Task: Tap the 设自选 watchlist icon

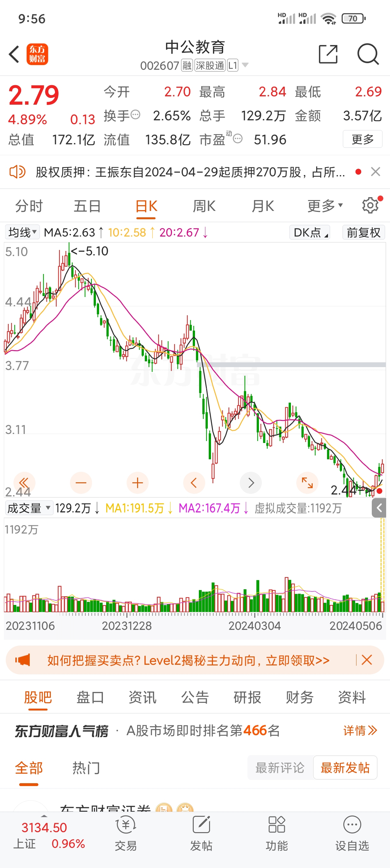Action: point(352,833)
